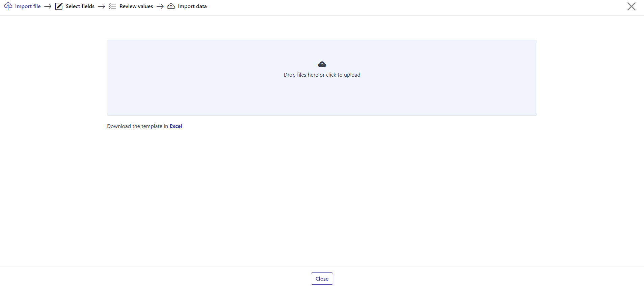
Task: Click the Select fields pencil icon
Action: tap(59, 6)
